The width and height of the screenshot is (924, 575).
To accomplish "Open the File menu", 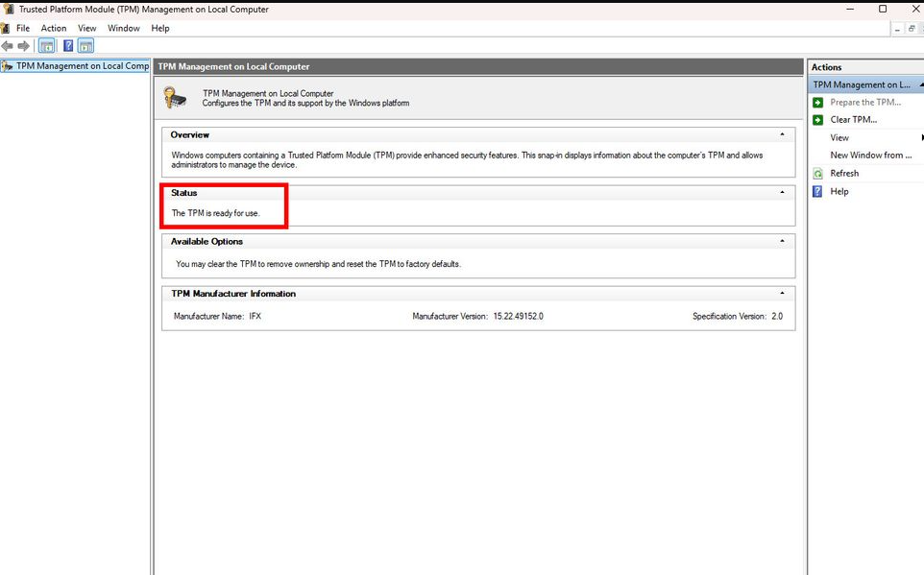I will click(23, 29).
